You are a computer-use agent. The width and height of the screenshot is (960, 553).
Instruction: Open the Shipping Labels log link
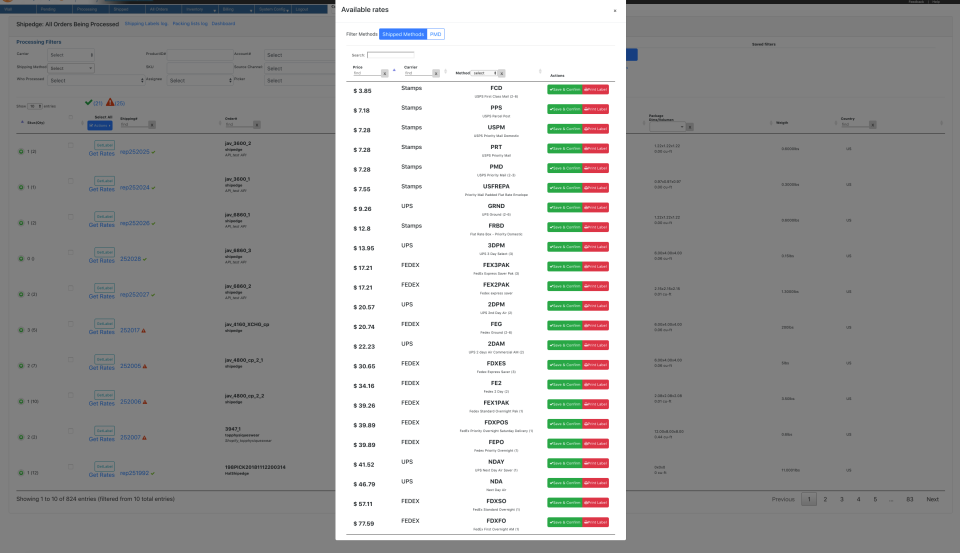click(x=146, y=24)
